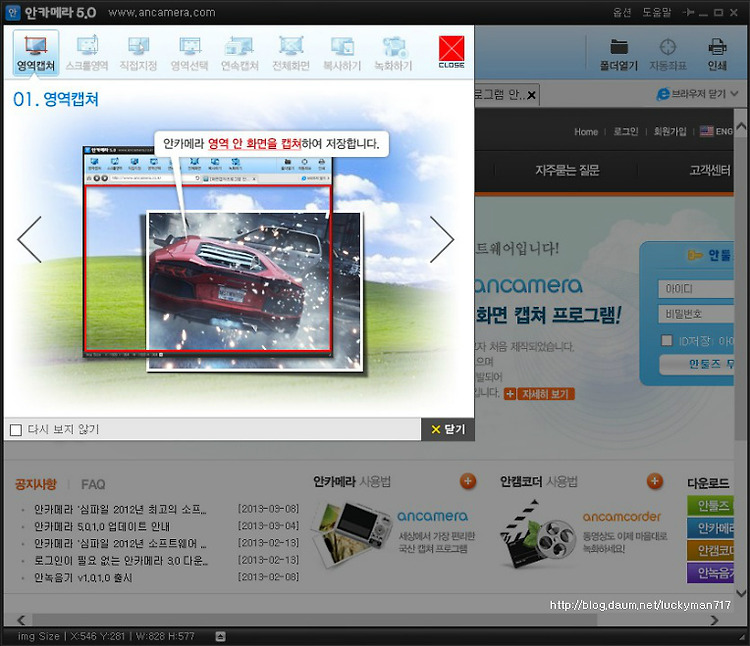Click the vertical scrollbar down arrow
Viewport: 750px width, 646px height.
(x=741, y=593)
